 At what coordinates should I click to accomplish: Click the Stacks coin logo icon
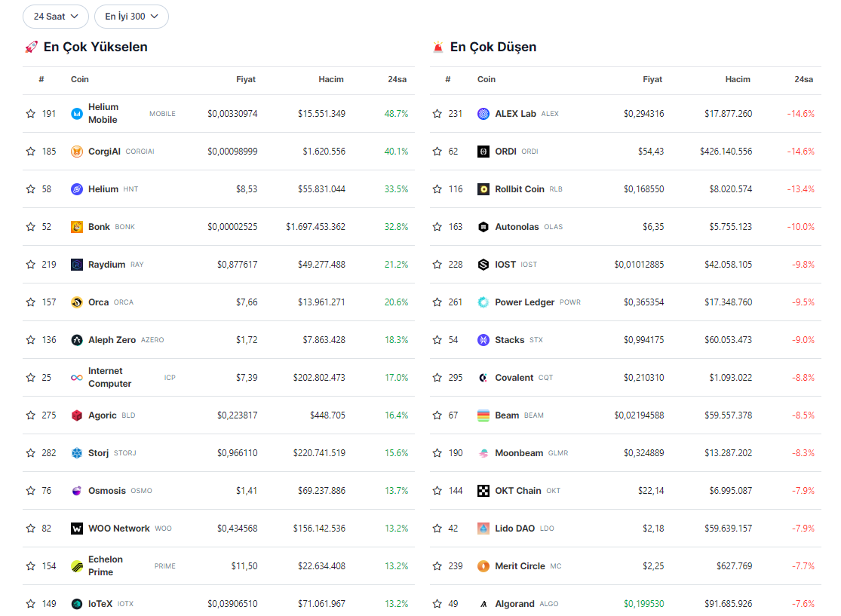pos(483,340)
